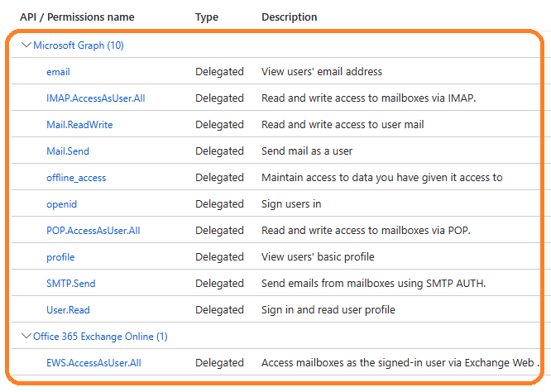Select 'Sign in and read user profile' text
Image resolution: width=551 pixels, height=392 pixels.
point(328,310)
